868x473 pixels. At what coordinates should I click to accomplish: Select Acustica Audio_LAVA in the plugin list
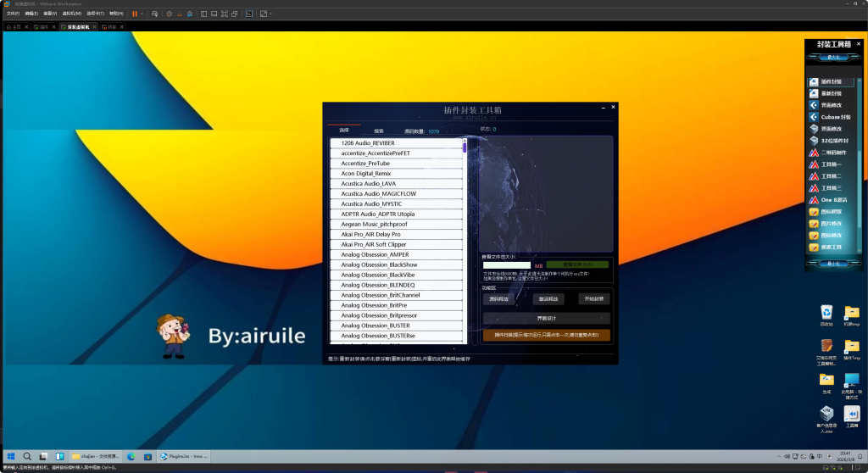coord(369,184)
